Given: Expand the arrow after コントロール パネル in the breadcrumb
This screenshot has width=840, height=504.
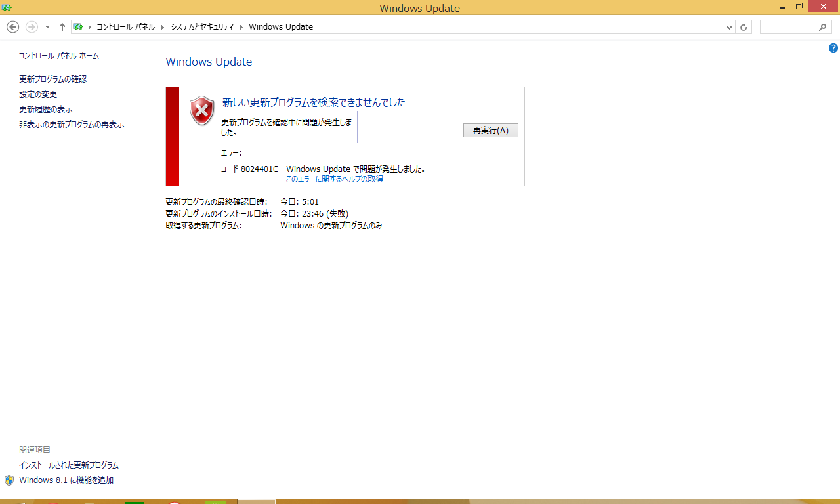Looking at the screenshot, I should [163, 27].
